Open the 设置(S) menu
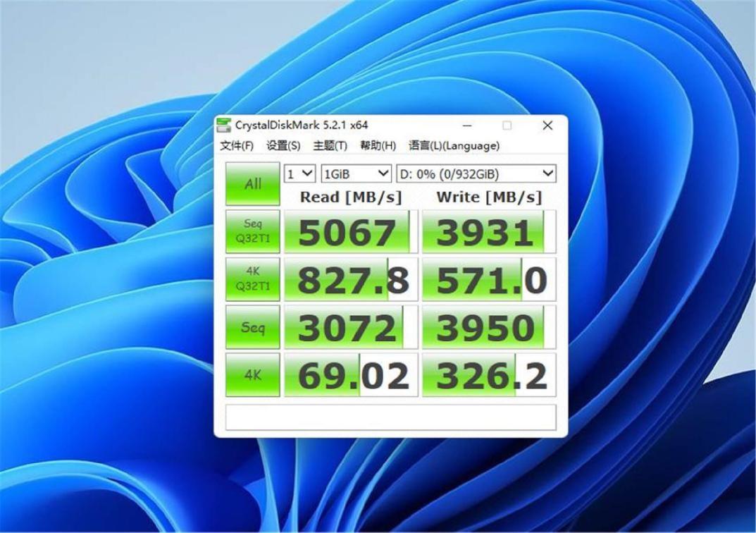The height and width of the screenshot is (533, 756). [x=283, y=146]
